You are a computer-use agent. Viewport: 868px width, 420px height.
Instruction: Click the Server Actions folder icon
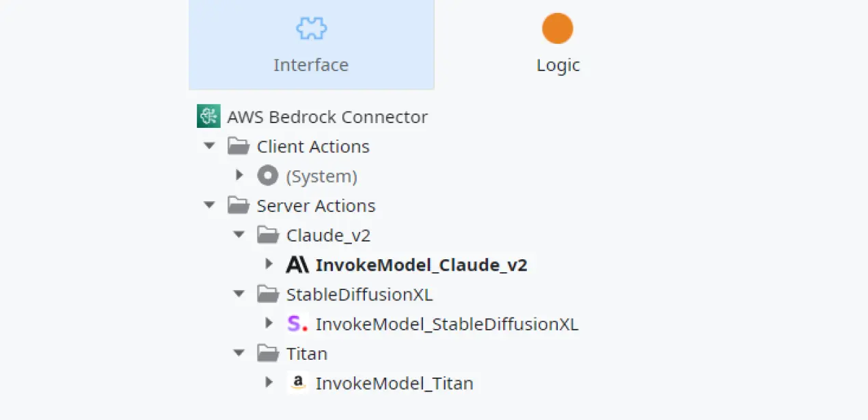coord(239,205)
